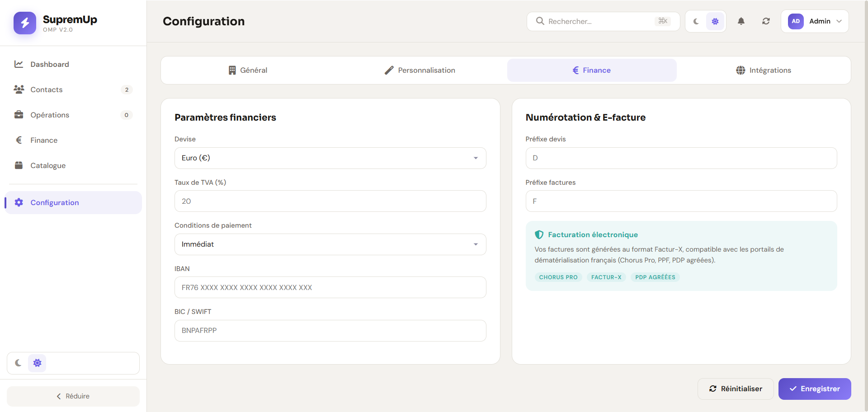This screenshot has height=412, width=868.
Task: Click Réinitialiser to reset settings
Action: [736, 389]
